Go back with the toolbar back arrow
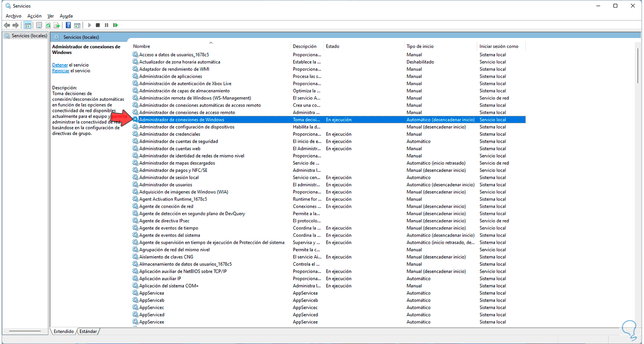Screen dimensions: 644x344 tap(7, 25)
